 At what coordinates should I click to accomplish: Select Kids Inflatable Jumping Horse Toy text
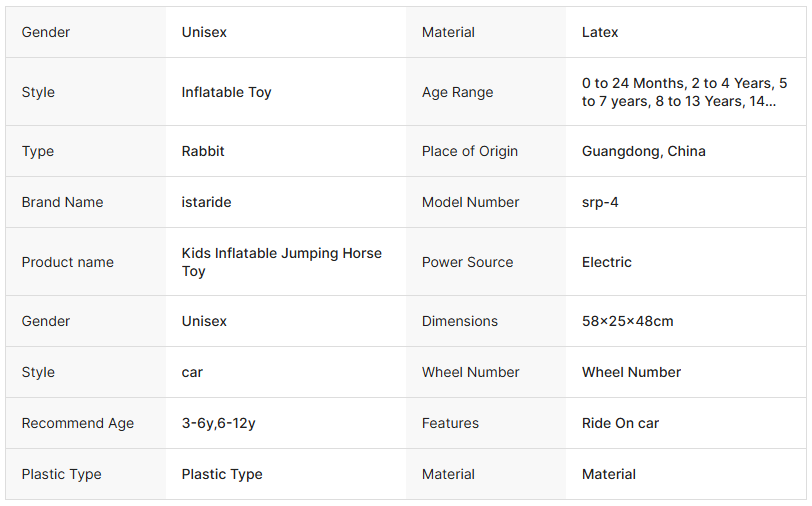[282, 262]
